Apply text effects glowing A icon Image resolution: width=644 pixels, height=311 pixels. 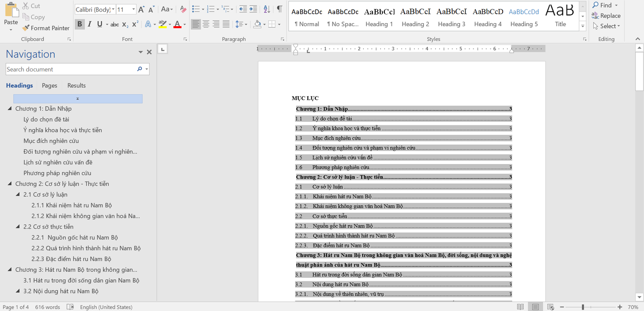pos(148,24)
